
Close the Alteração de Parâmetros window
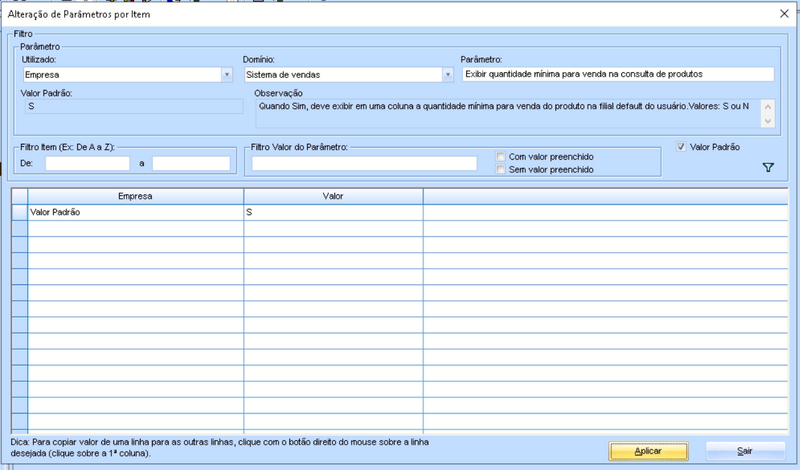[784, 14]
